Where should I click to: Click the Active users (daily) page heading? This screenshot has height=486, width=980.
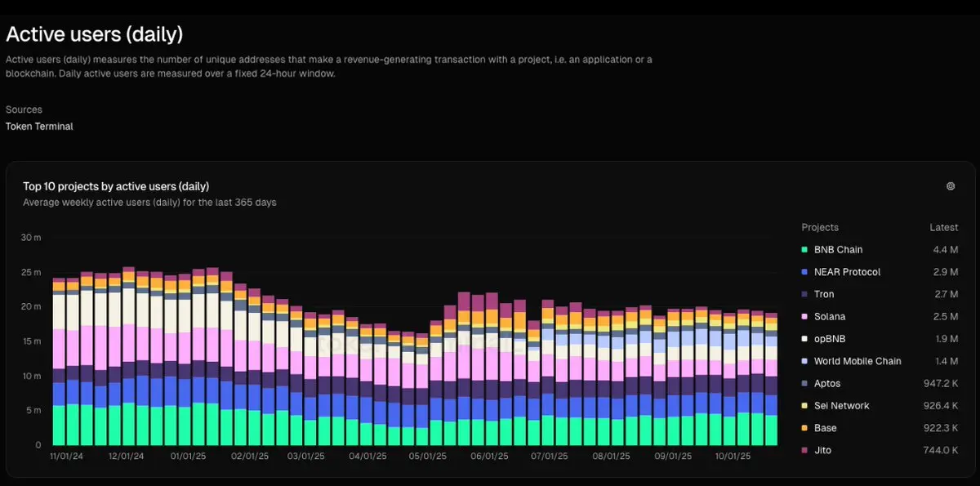(x=94, y=34)
